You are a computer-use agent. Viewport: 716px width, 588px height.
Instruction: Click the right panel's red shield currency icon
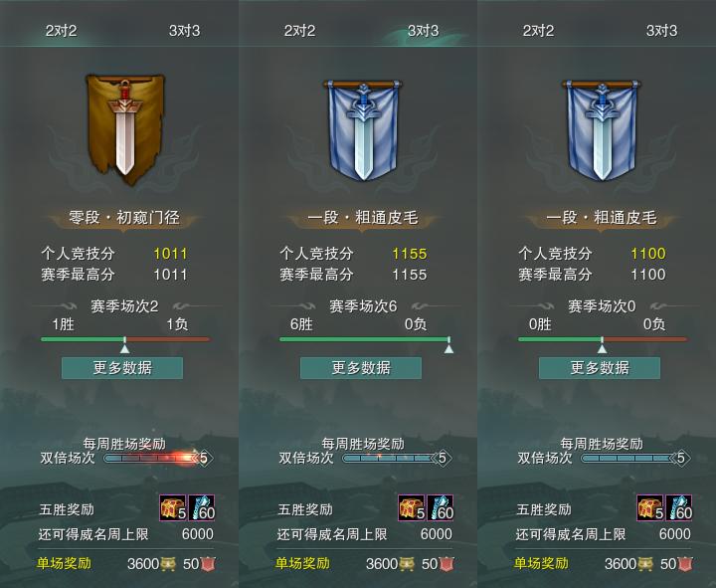685,564
